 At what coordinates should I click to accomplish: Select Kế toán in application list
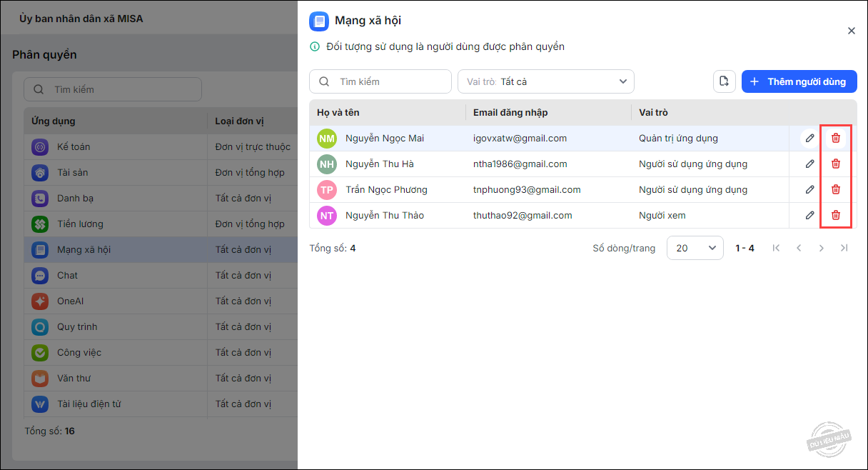pyautogui.click(x=74, y=146)
